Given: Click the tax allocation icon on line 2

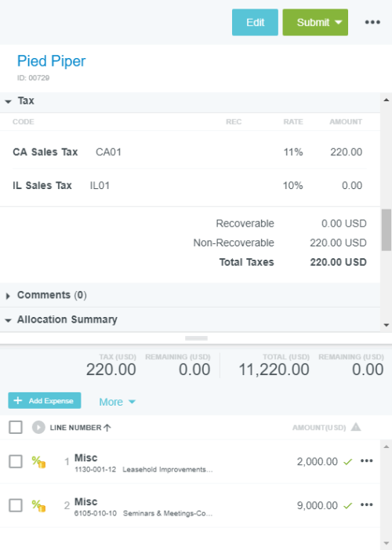Looking at the screenshot, I should tap(38, 505).
